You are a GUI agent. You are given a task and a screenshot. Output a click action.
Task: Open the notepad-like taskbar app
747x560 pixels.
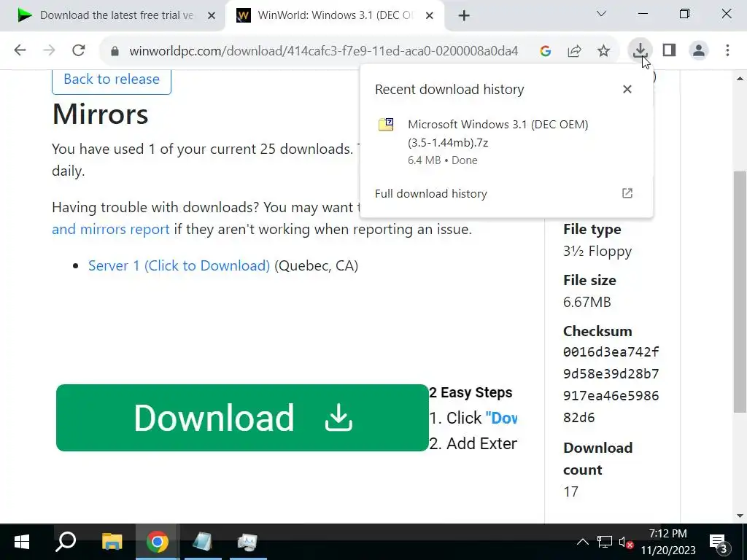coord(203,542)
